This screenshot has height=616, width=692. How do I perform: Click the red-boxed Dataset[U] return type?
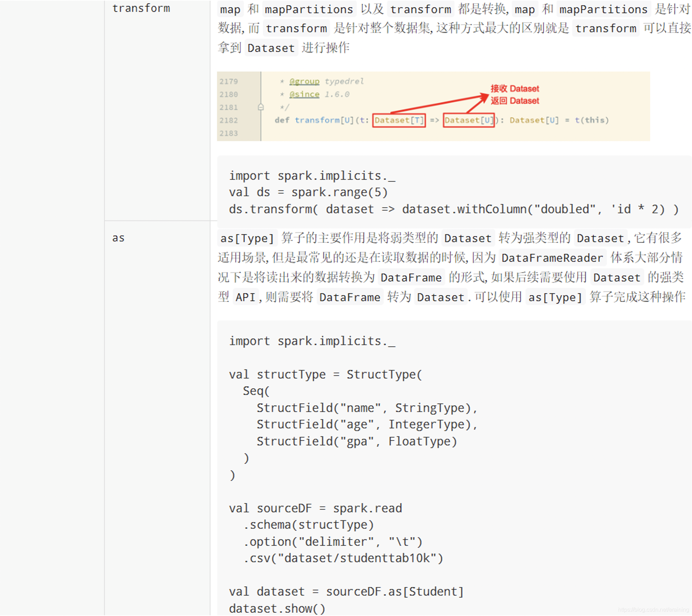tap(468, 120)
